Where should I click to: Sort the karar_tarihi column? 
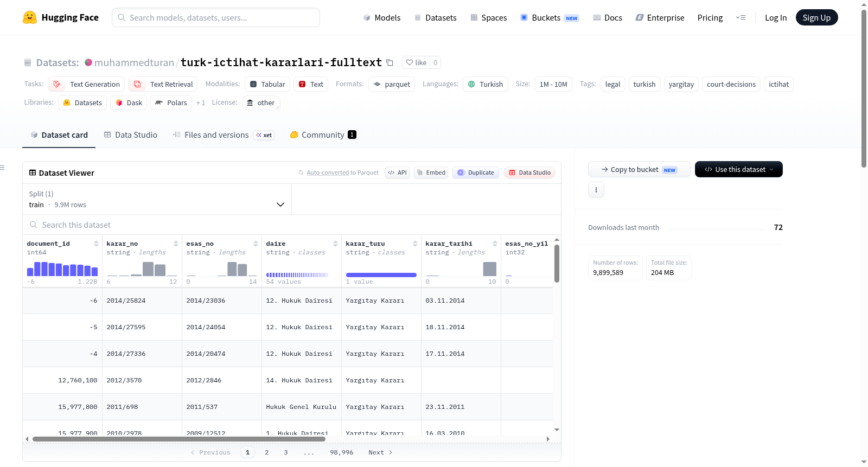[495, 244]
